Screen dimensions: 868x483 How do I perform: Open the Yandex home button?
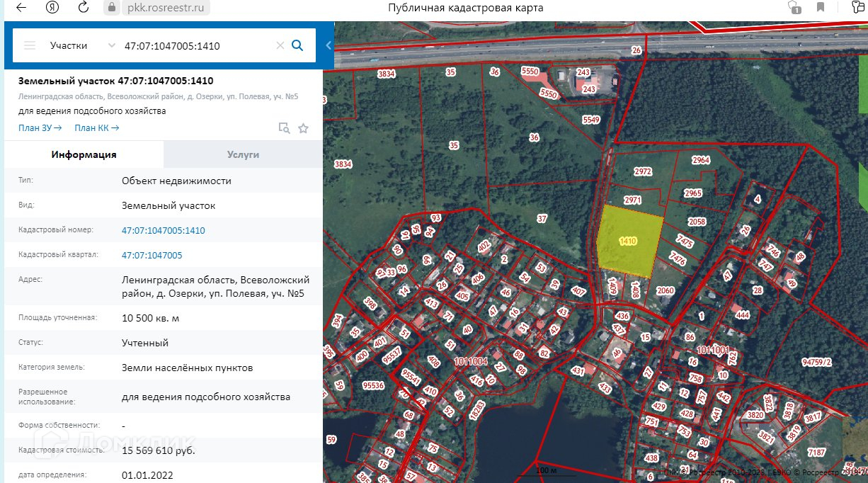pyautogui.click(x=52, y=8)
